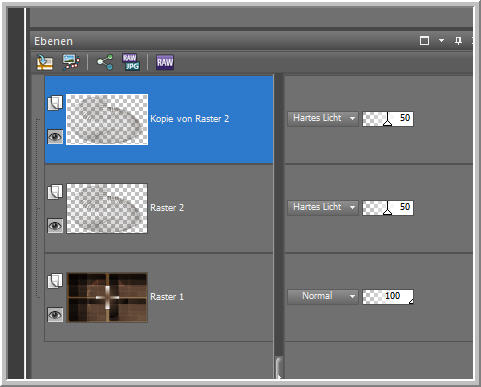Image resolution: width=481 pixels, height=387 pixels.
Task: Click the purple RAW icon
Action: (165, 62)
